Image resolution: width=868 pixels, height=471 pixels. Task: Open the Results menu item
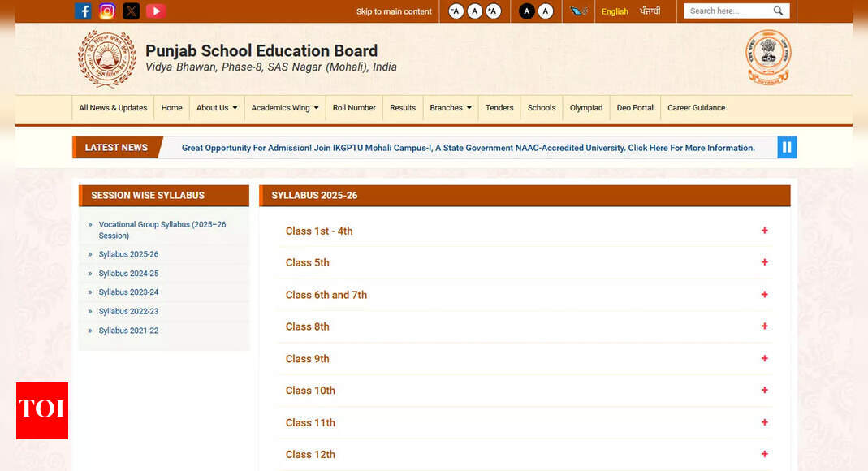click(402, 108)
